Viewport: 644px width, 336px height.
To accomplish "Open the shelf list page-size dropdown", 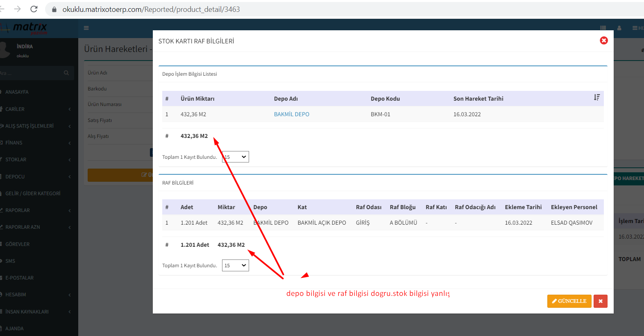I will [236, 266].
